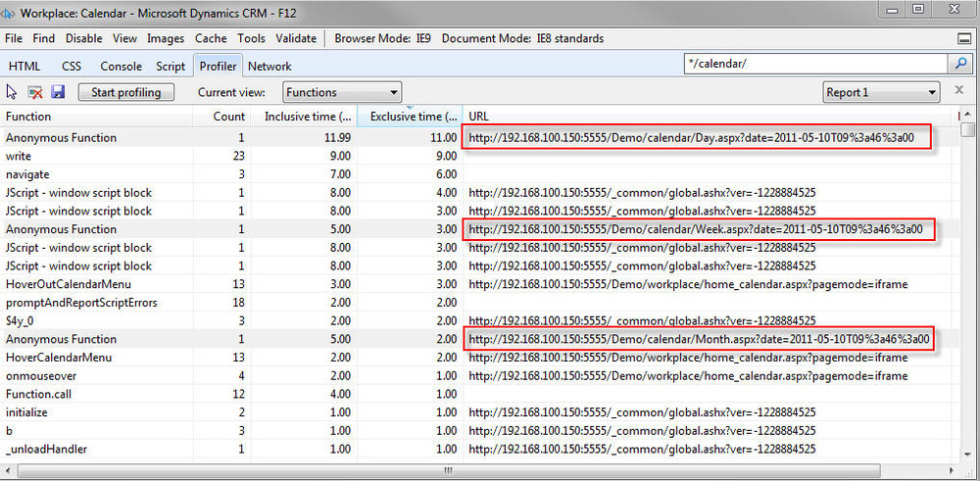Open the Current view Functions dropdown

342,92
